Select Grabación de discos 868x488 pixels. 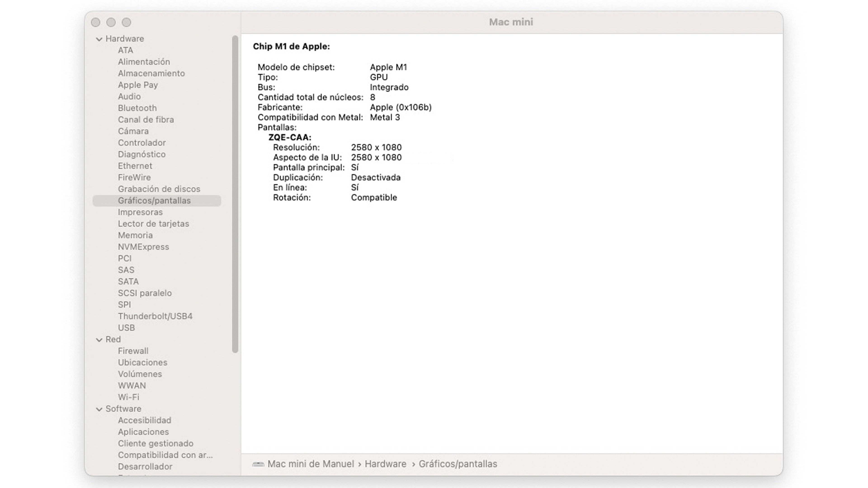pos(159,189)
